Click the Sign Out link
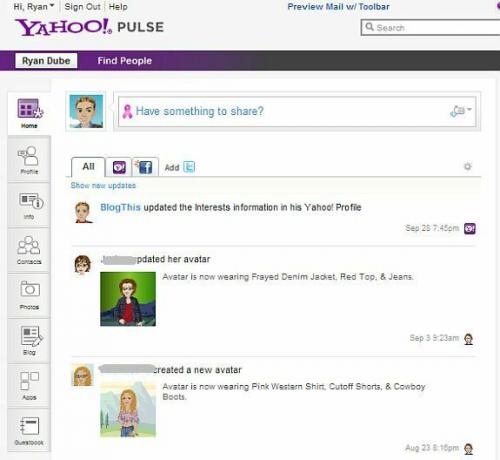The height and width of the screenshot is (460, 500). click(82, 7)
